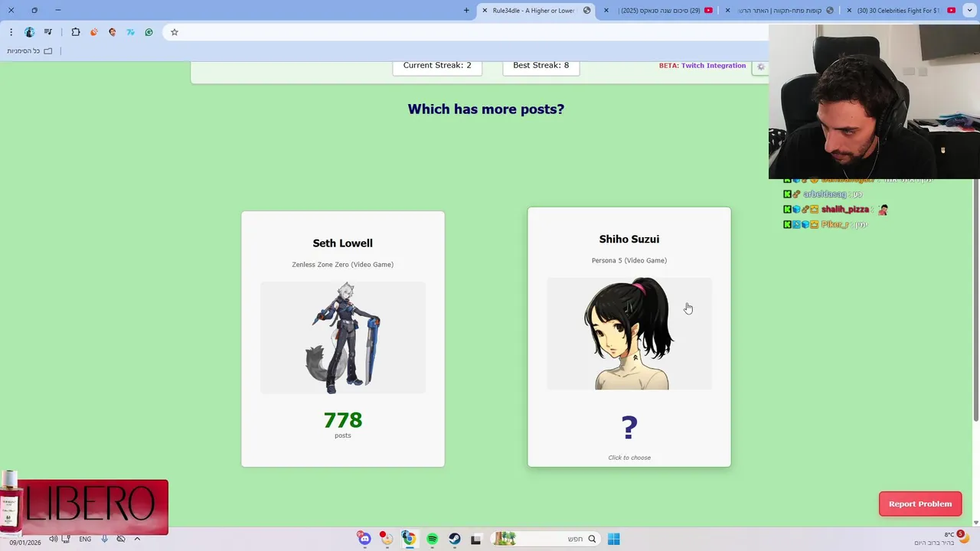Click 'Persona 5 (Video Game)' label
Screen dimensions: 980x551
click(629, 261)
